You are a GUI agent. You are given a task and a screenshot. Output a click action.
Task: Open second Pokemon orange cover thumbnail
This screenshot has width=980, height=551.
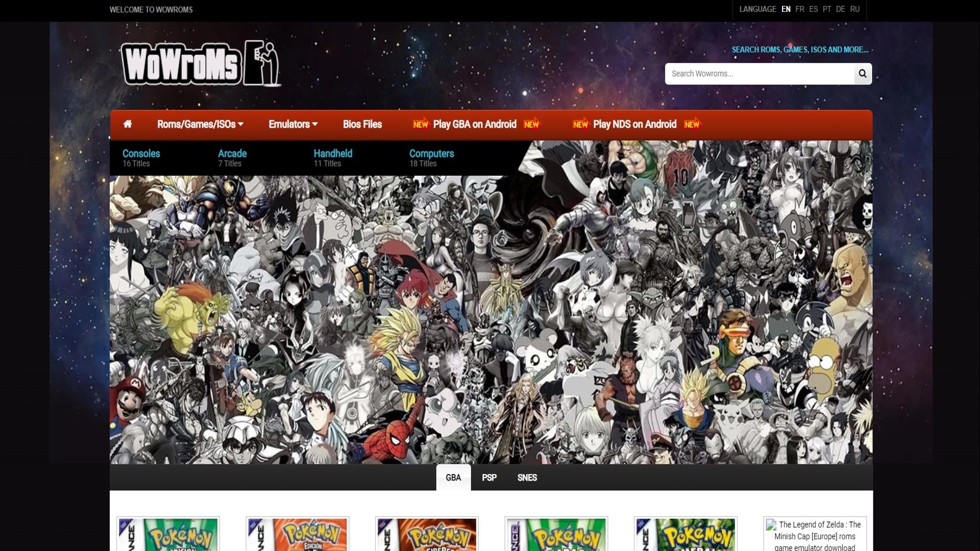pos(298,534)
